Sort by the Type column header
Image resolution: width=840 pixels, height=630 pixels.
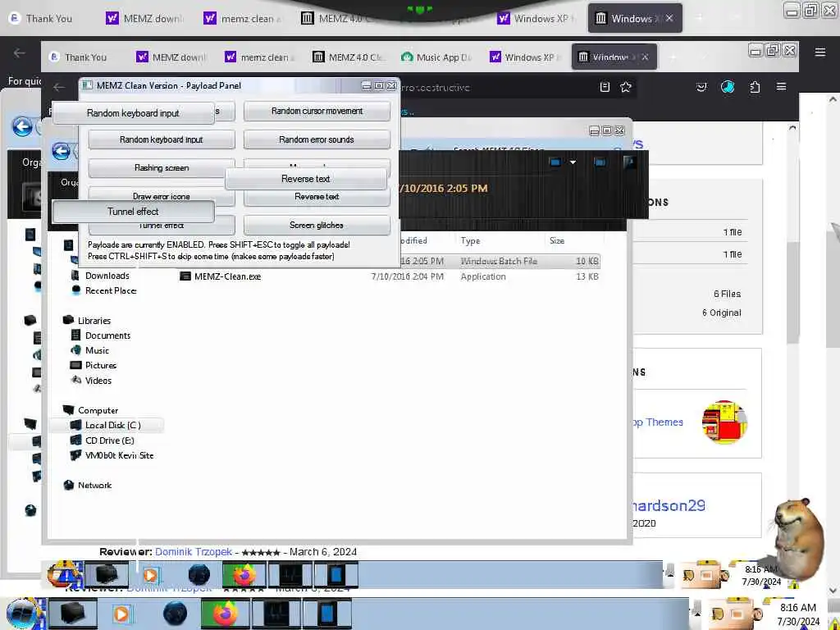[470, 241]
